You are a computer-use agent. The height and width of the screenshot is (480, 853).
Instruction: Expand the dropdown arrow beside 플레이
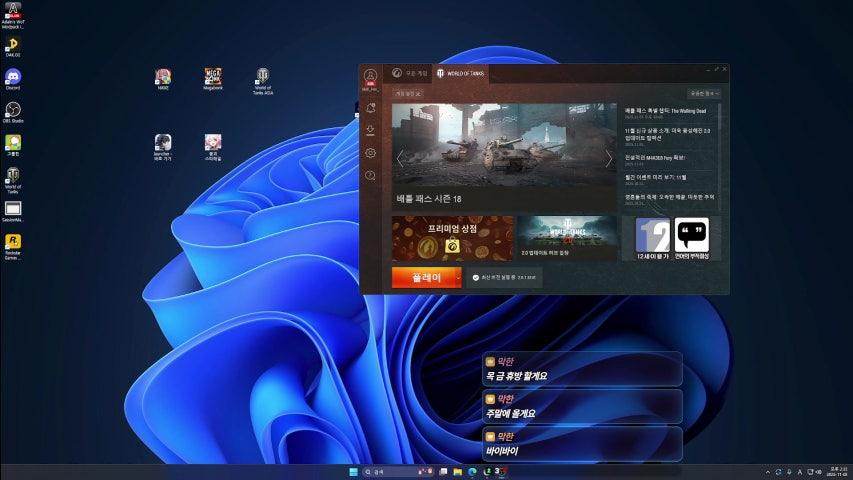coord(457,278)
